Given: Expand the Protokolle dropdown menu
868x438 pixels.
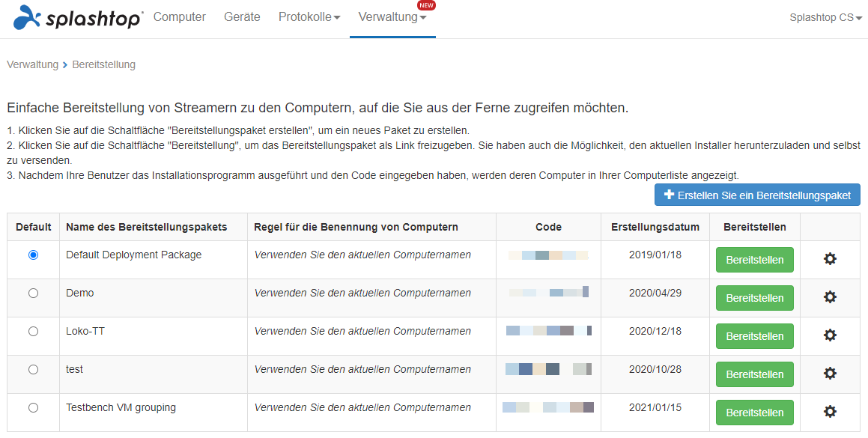Looking at the screenshot, I should click(x=309, y=17).
